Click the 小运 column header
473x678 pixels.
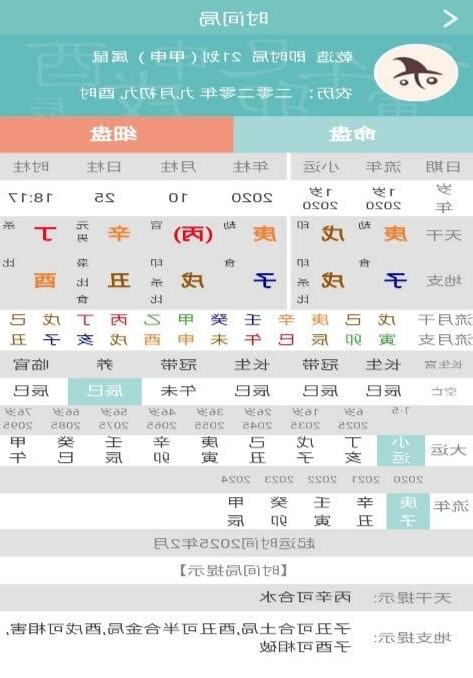(x=320, y=167)
